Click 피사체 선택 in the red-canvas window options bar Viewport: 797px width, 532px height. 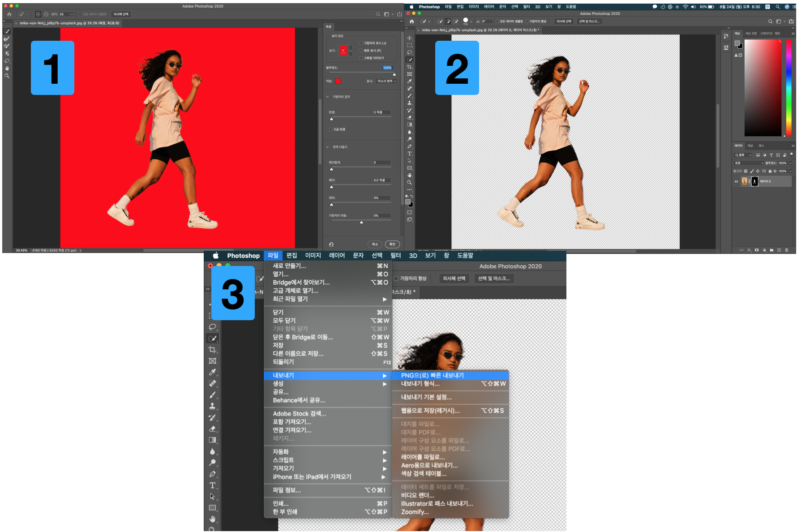[120, 14]
